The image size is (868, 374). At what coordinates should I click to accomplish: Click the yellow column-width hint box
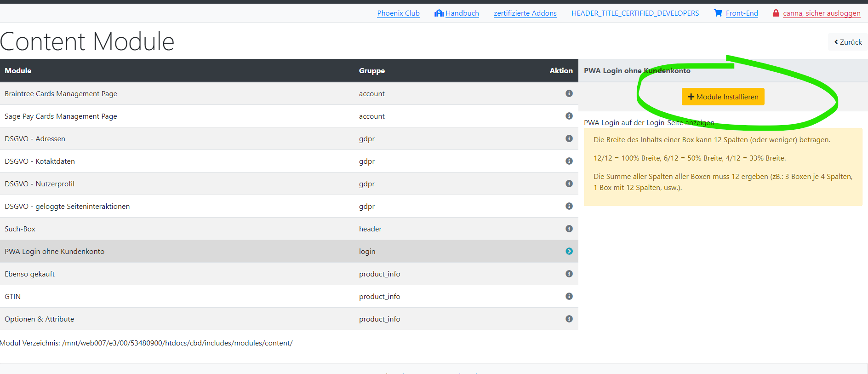[x=723, y=167]
